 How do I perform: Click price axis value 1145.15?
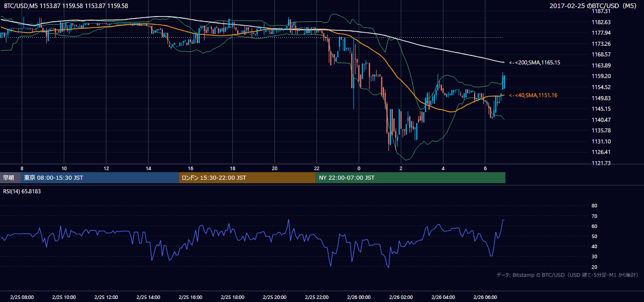coord(601,109)
